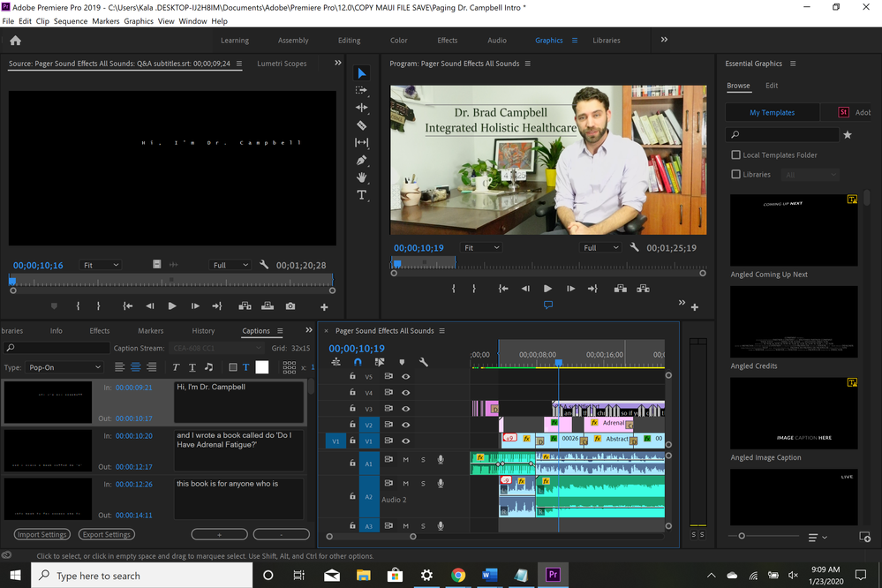This screenshot has width=882, height=588.
Task: Click the Export Frame camera icon
Action: [290, 306]
